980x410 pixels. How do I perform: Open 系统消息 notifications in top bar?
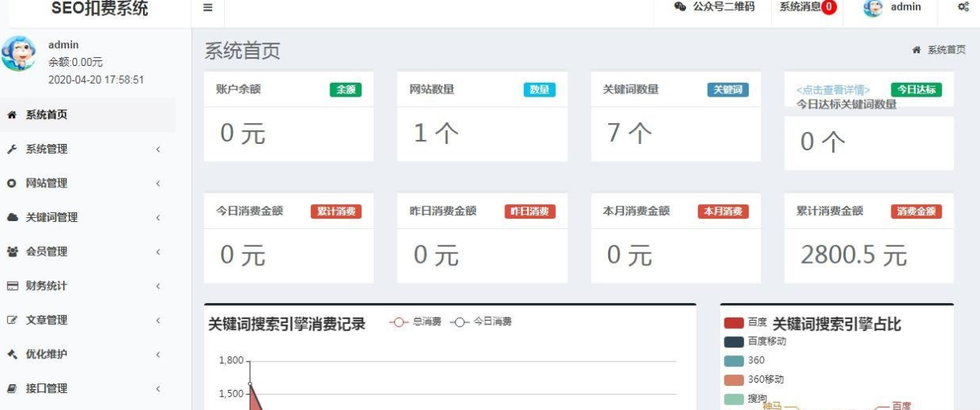(x=807, y=7)
